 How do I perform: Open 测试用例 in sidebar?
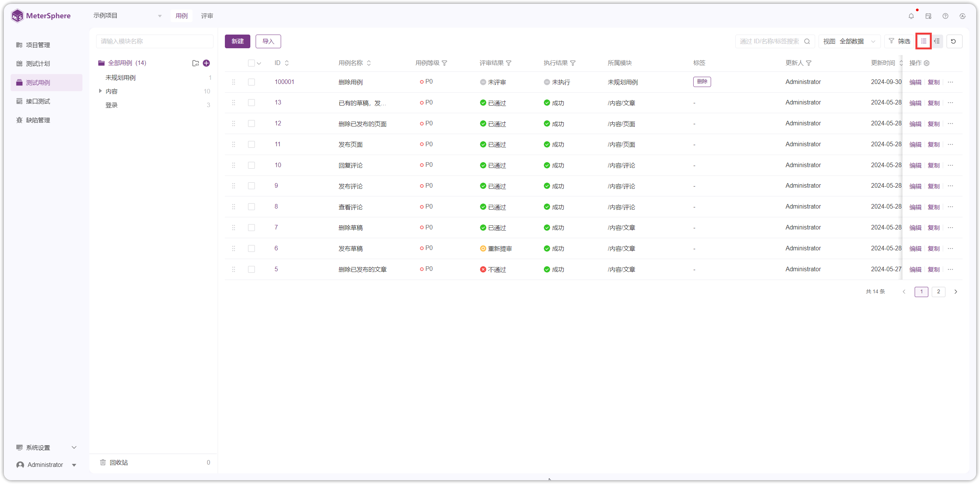click(x=46, y=82)
